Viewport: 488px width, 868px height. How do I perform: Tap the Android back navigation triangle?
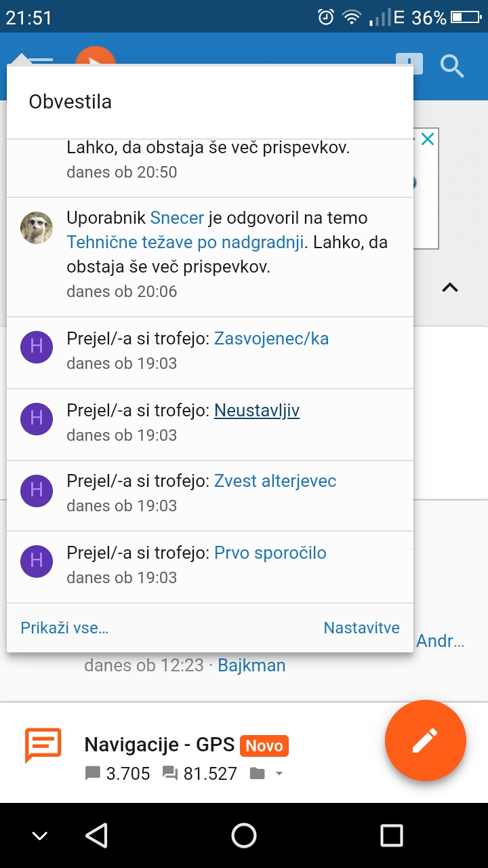coord(97,835)
